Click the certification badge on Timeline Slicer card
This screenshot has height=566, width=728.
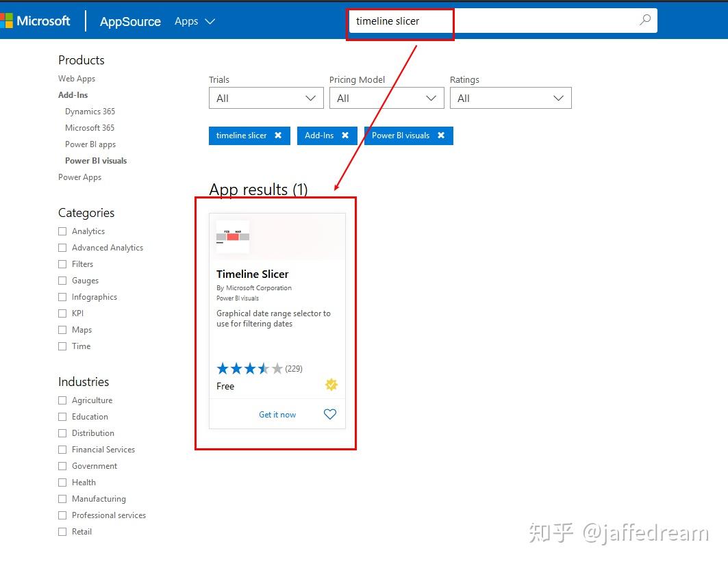click(331, 385)
